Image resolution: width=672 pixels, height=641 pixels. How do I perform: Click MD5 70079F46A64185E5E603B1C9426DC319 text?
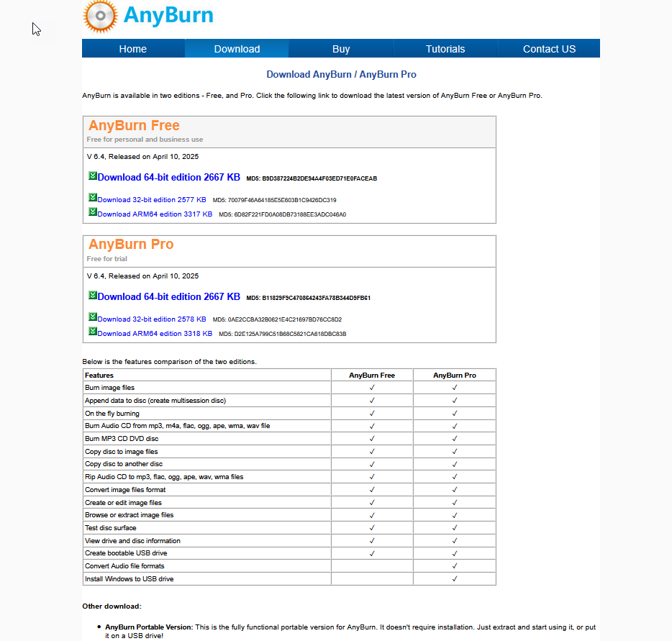click(275, 200)
